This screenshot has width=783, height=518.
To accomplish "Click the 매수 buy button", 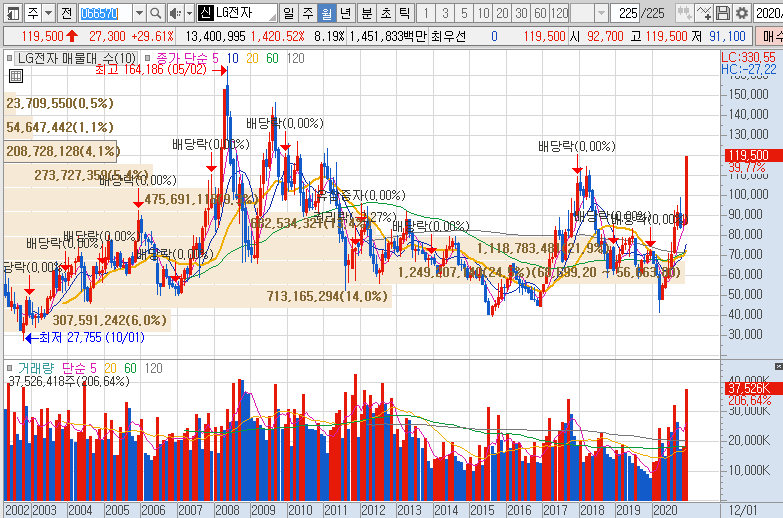I will pyautogui.click(x=770, y=36).
